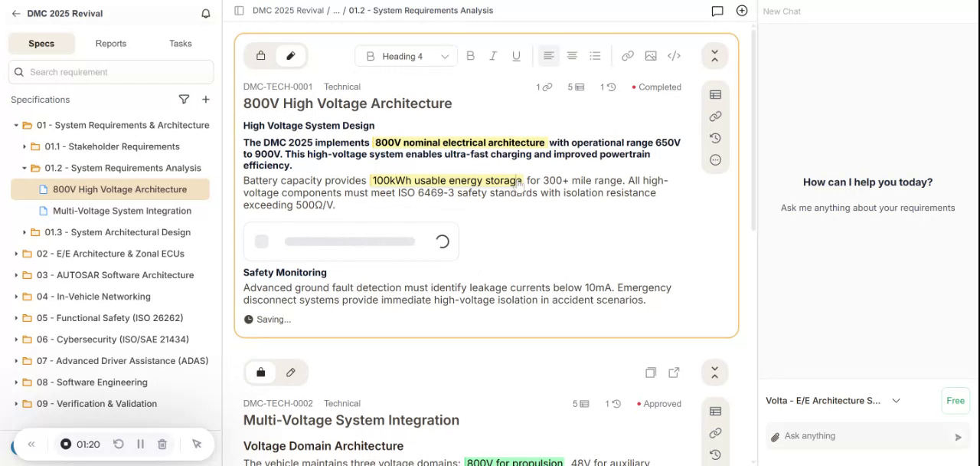The width and height of the screenshot is (980, 466).
Task: Click the Bold formatting icon
Action: pyautogui.click(x=470, y=56)
